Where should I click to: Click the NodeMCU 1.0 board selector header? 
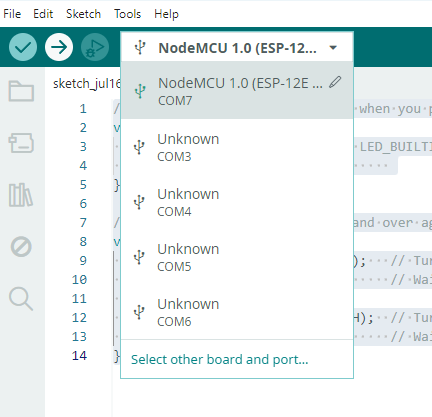click(237, 48)
